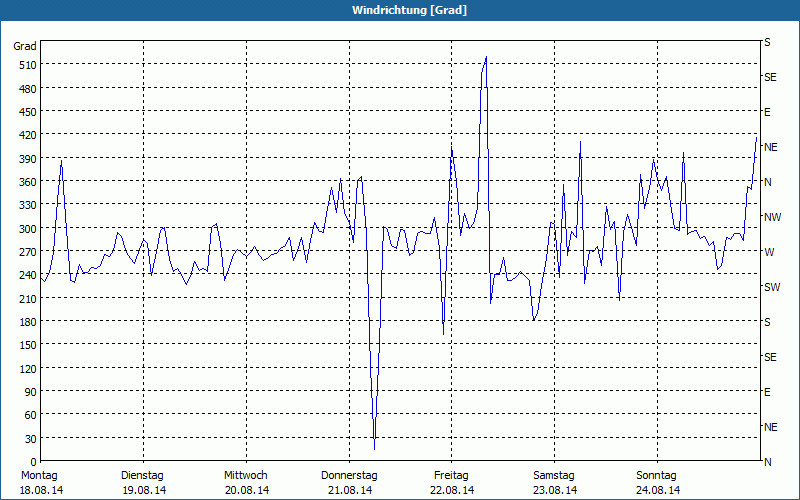Click the highest peak of the line on Freitag
Viewport: 800px width, 500px height.
[x=486, y=57]
